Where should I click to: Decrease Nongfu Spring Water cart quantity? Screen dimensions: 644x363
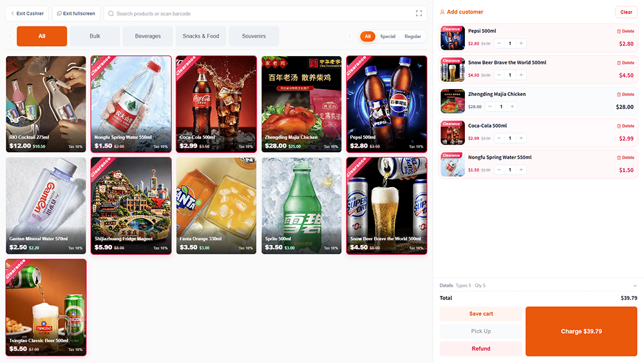click(x=499, y=170)
